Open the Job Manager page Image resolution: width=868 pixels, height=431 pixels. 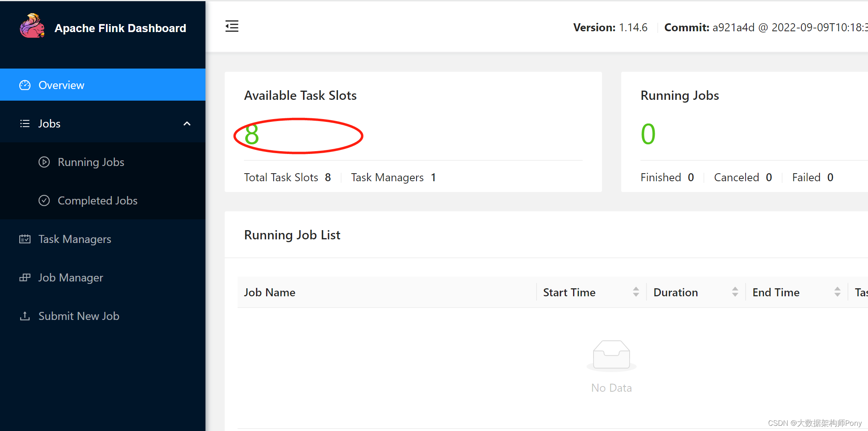[103, 277]
